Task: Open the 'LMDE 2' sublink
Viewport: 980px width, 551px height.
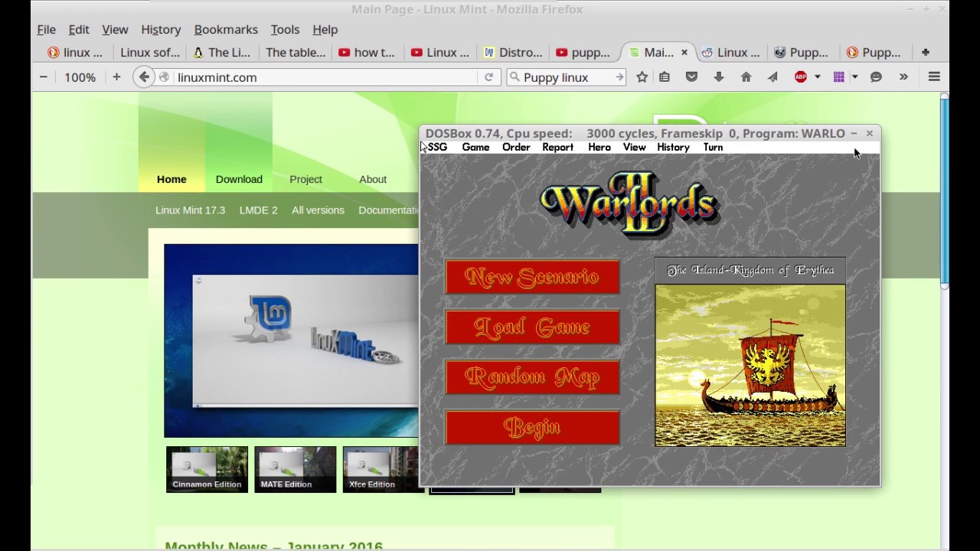Action: [258, 210]
